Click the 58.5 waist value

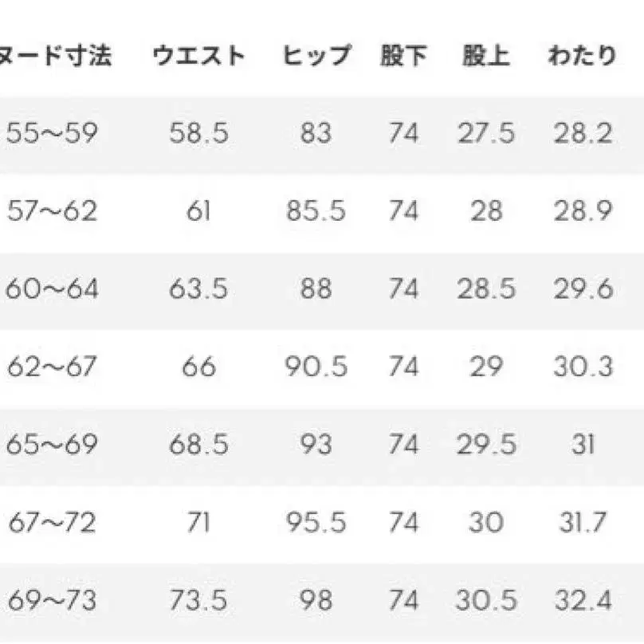pos(198,133)
